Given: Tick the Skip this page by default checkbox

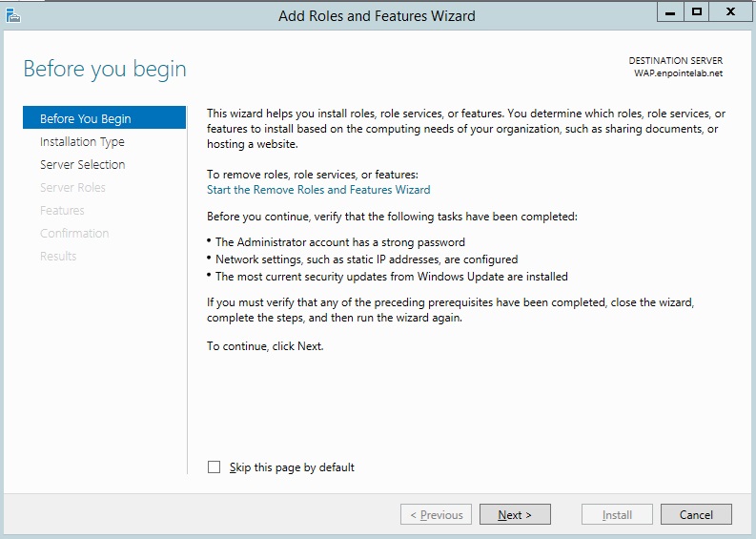Looking at the screenshot, I should [x=214, y=467].
